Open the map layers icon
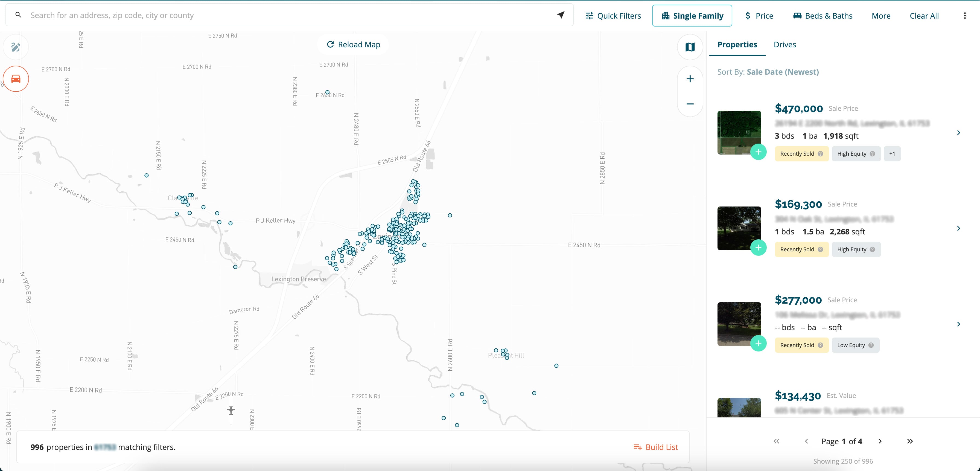The width and height of the screenshot is (980, 471). click(690, 47)
